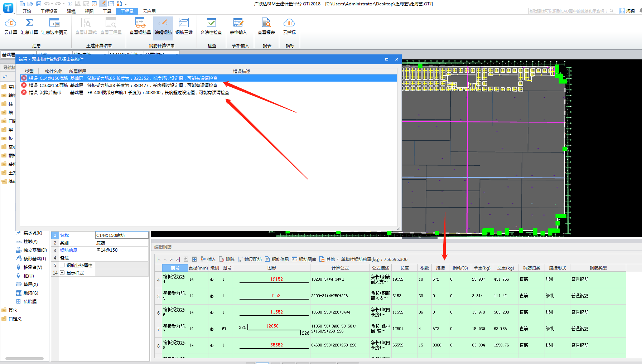642x364 pixels.
Task: Open 钢筋三维 rebar 3D view
Action: point(184,26)
